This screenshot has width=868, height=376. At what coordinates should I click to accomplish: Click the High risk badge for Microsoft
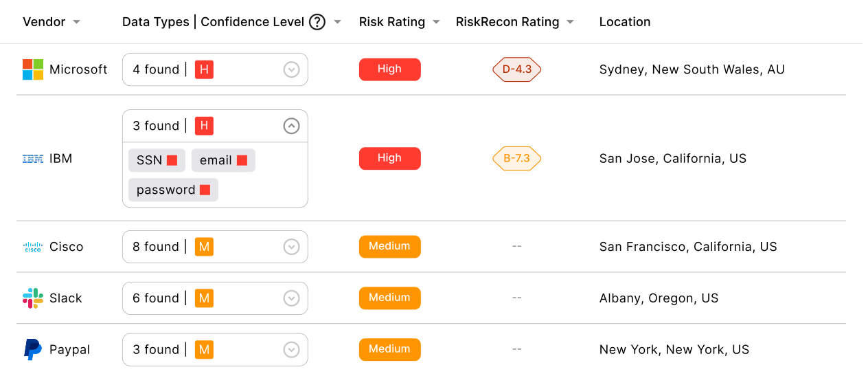pos(390,69)
